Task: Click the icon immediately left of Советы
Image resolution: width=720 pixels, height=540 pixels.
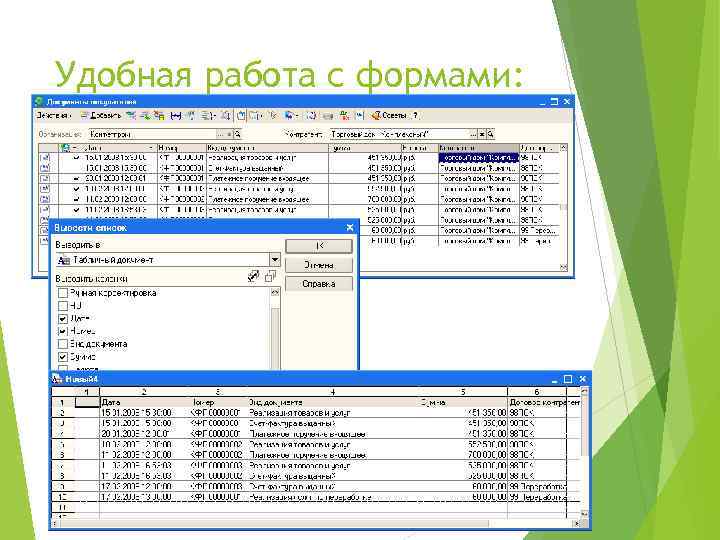Action: [x=360, y=115]
